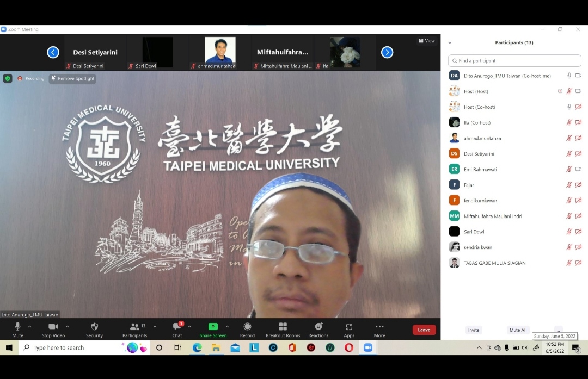The width and height of the screenshot is (588, 379).
Task: Open Mail app from taskbar
Action: tap(235, 348)
